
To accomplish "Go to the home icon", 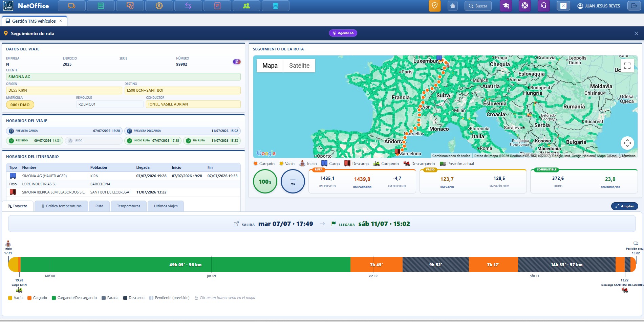I will point(453,6).
